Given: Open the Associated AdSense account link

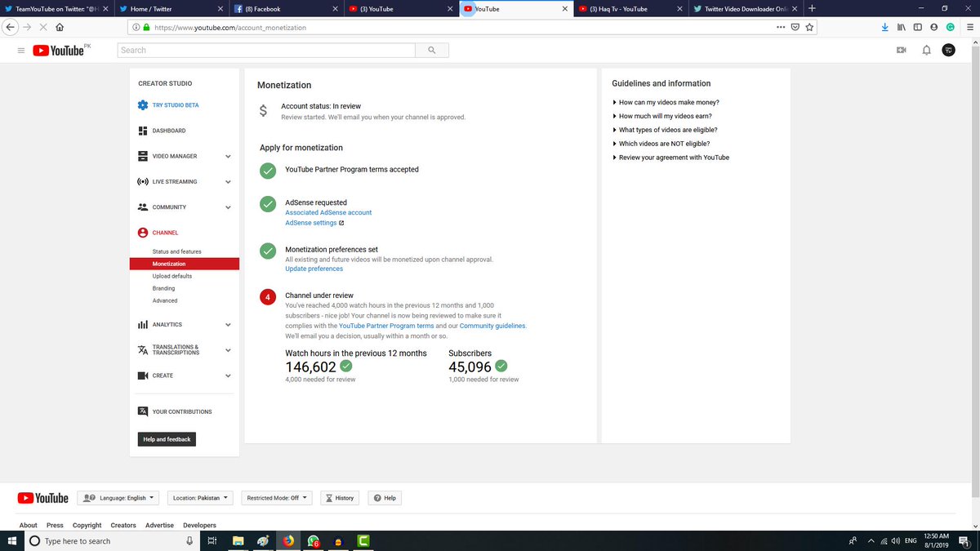Looking at the screenshot, I should tap(328, 212).
